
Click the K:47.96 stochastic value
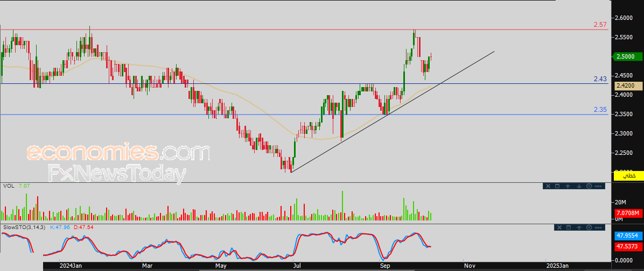coord(60,227)
